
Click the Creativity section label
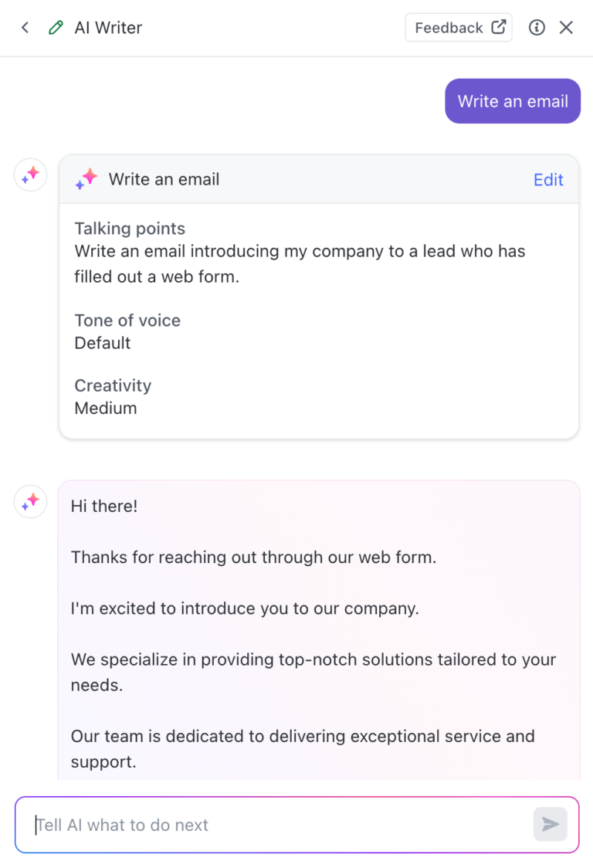(x=112, y=385)
